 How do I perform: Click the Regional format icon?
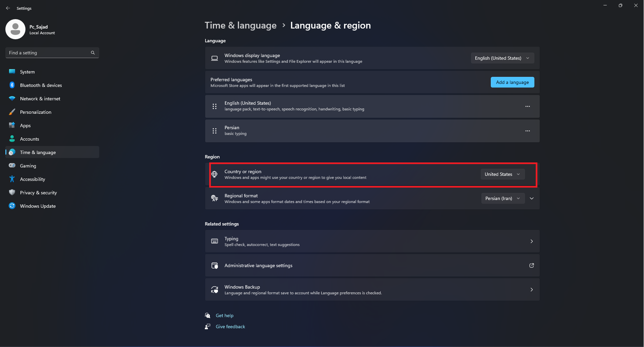(215, 198)
